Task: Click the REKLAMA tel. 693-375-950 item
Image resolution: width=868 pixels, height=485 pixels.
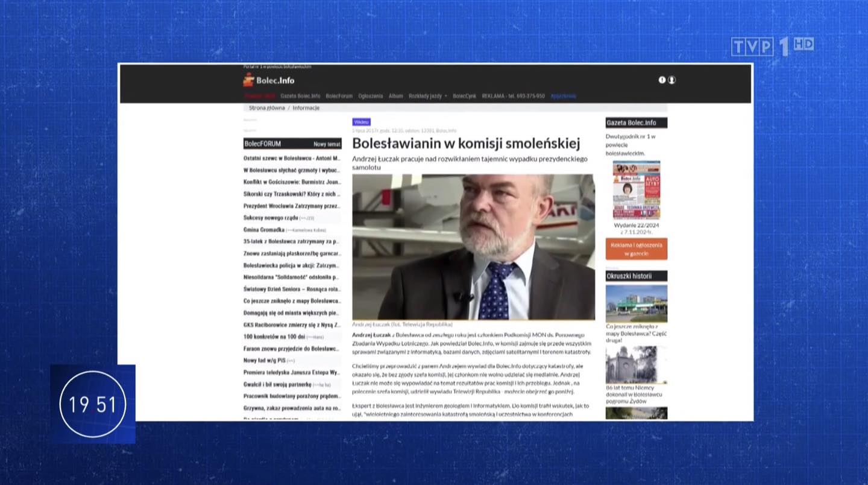Action: 514,96
